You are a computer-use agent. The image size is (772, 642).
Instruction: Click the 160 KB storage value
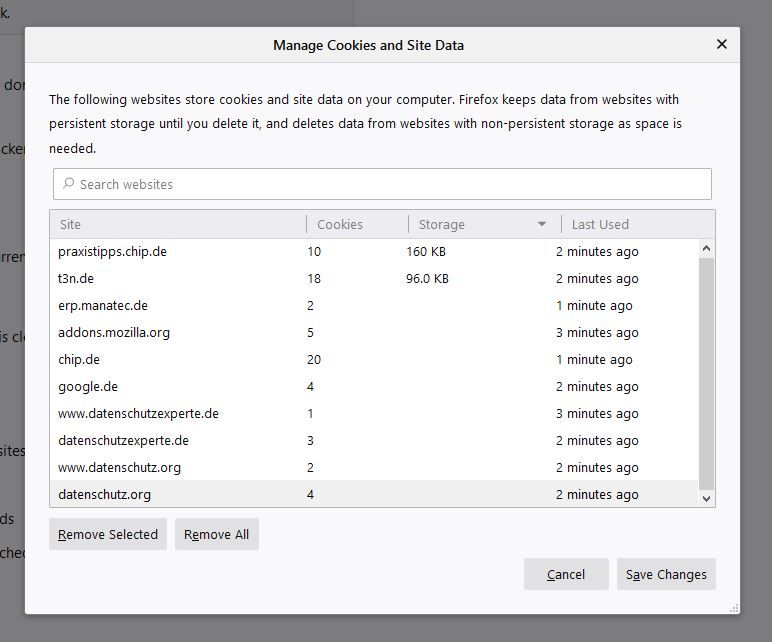point(426,252)
